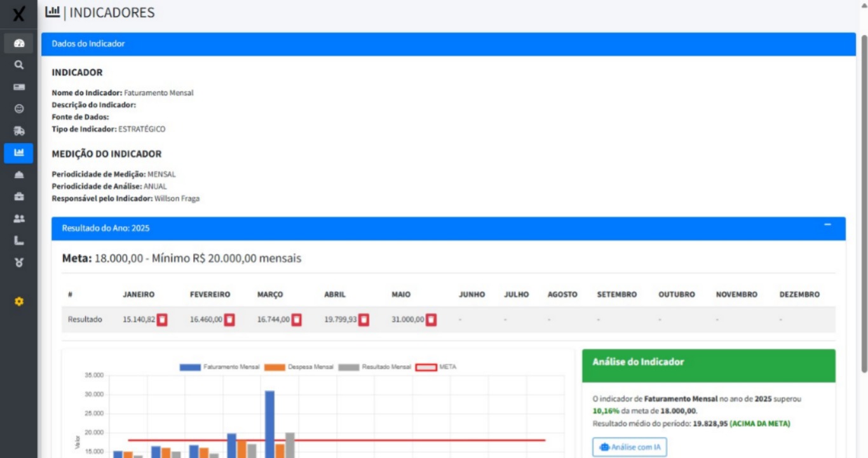Select the active Indicadores chart sidebar item
Image resolution: width=868 pixels, height=458 pixels.
[18, 152]
